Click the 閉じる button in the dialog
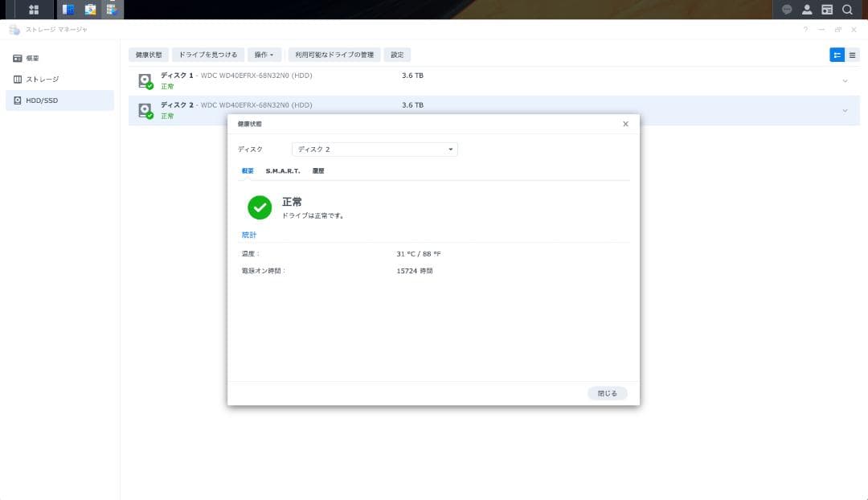Viewport: 868px width, 500px height. pyautogui.click(x=608, y=393)
